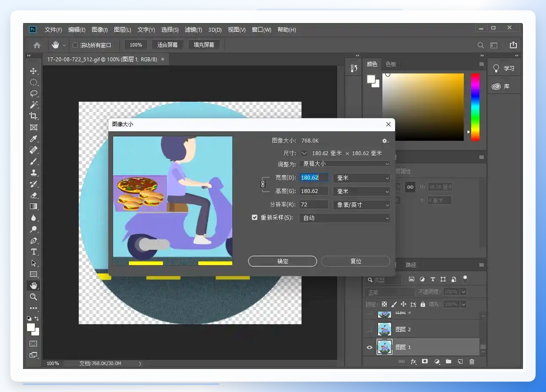Click the Home icon in options bar
This screenshot has height=392, width=546.
click(x=37, y=45)
